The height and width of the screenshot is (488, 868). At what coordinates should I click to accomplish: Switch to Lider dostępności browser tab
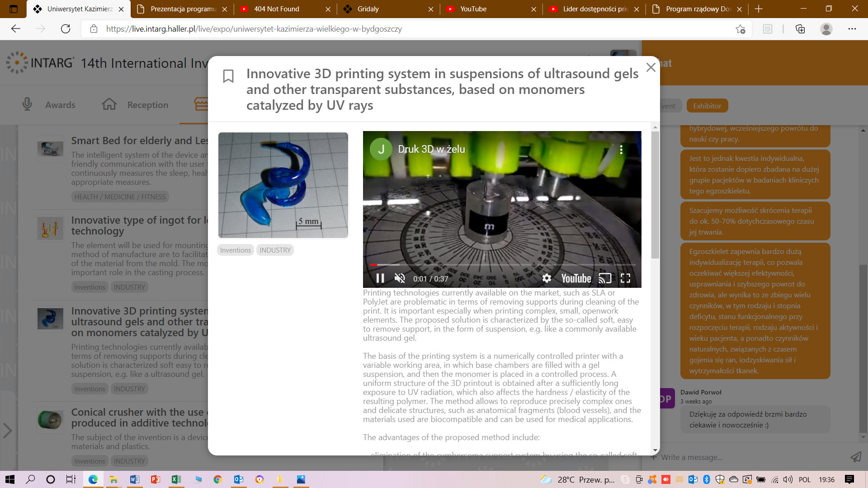coord(595,9)
